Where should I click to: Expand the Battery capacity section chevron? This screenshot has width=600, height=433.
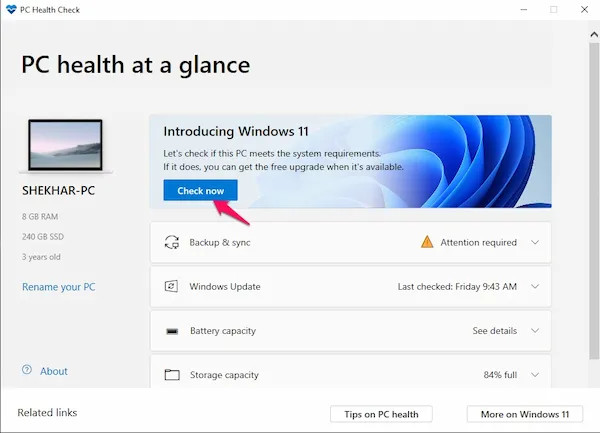(x=535, y=330)
